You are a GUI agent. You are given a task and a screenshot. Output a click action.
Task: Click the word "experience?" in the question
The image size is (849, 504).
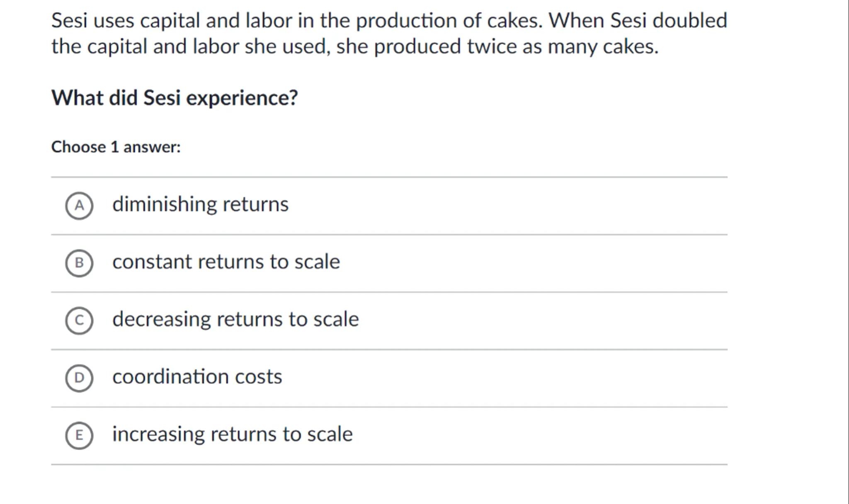(x=242, y=99)
